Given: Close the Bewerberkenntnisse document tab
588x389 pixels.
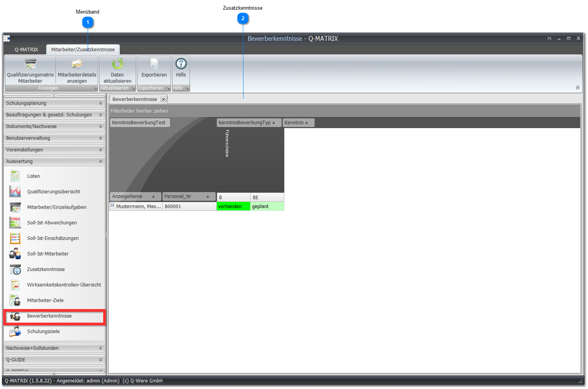Looking at the screenshot, I should [x=163, y=99].
